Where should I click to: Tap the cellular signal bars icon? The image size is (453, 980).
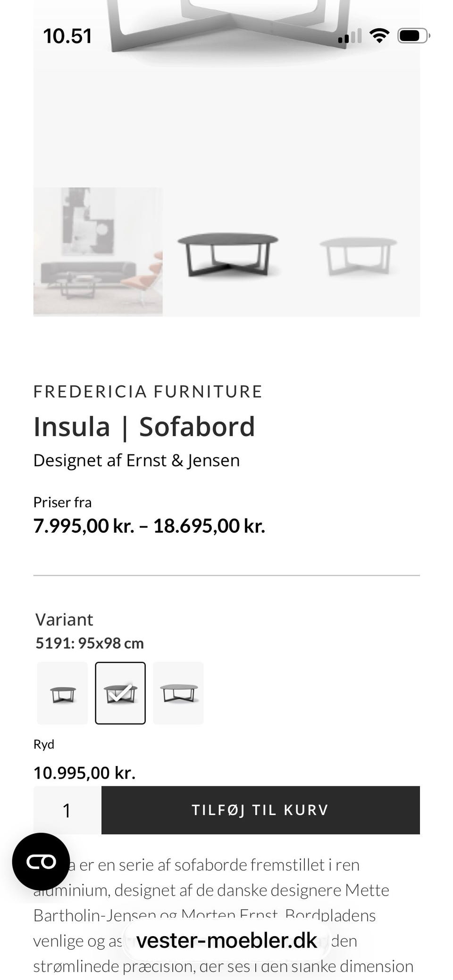(350, 36)
